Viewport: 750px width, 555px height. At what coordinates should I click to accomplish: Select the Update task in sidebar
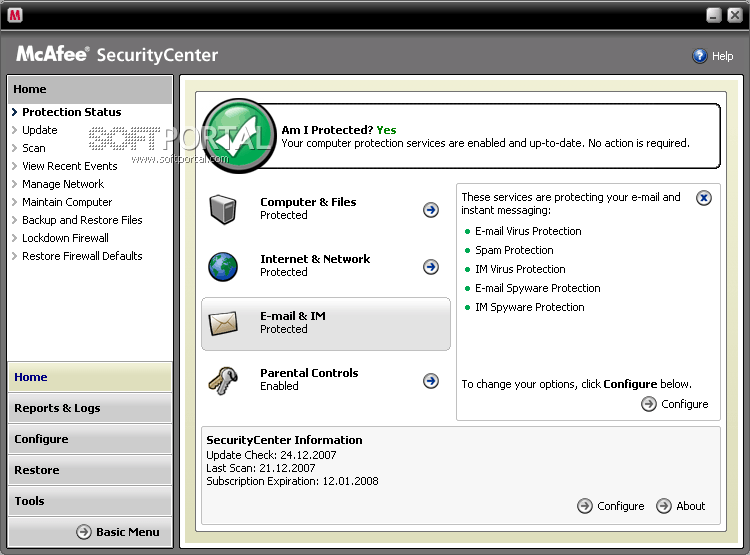[x=40, y=130]
